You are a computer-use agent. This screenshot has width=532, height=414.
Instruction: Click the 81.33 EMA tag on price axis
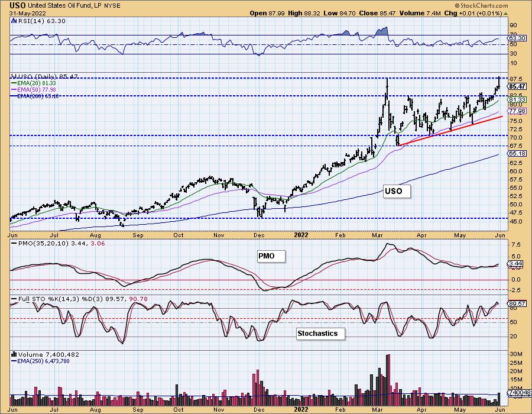(x=517, y=100)
